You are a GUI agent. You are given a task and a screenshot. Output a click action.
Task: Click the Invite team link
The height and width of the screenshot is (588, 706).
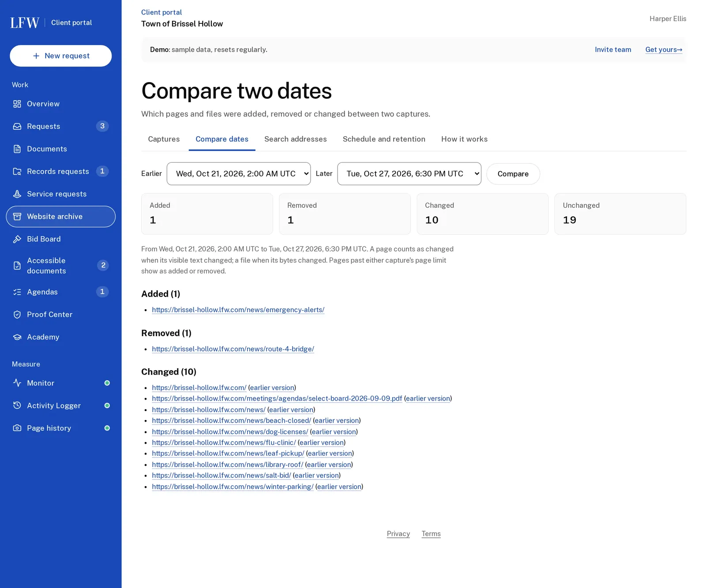point(613,49)
